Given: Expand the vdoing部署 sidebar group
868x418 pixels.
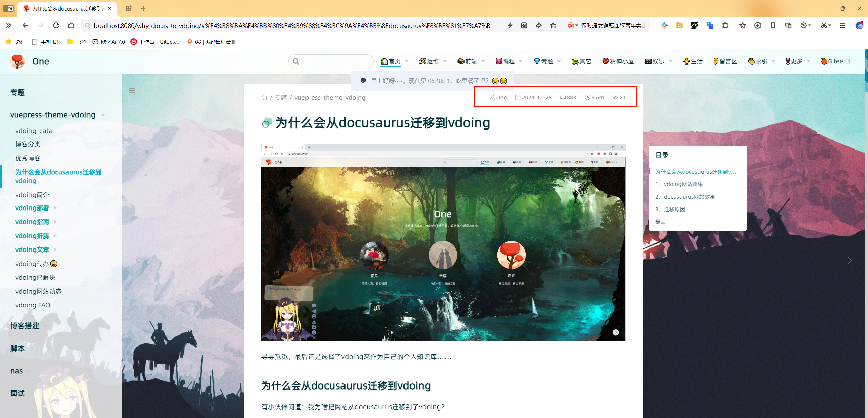Looking at the screenshot, I should click(x=55, y=208).
